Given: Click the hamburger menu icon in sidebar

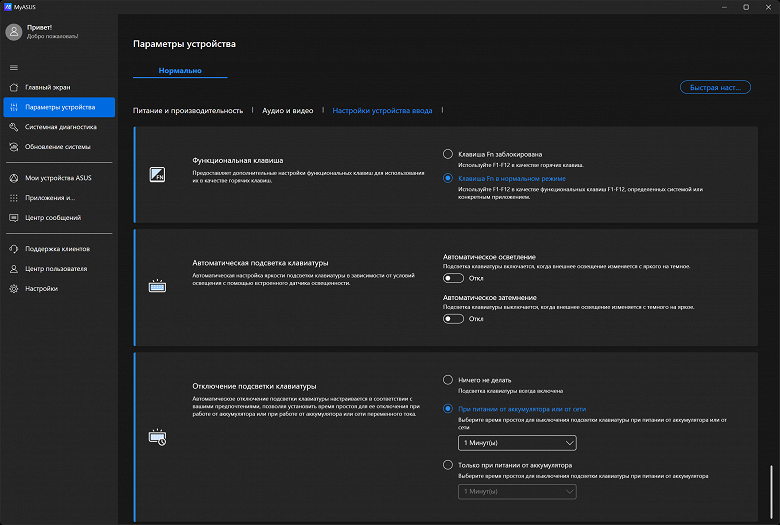Looking at the screenshot, I should tap(14, 67).
